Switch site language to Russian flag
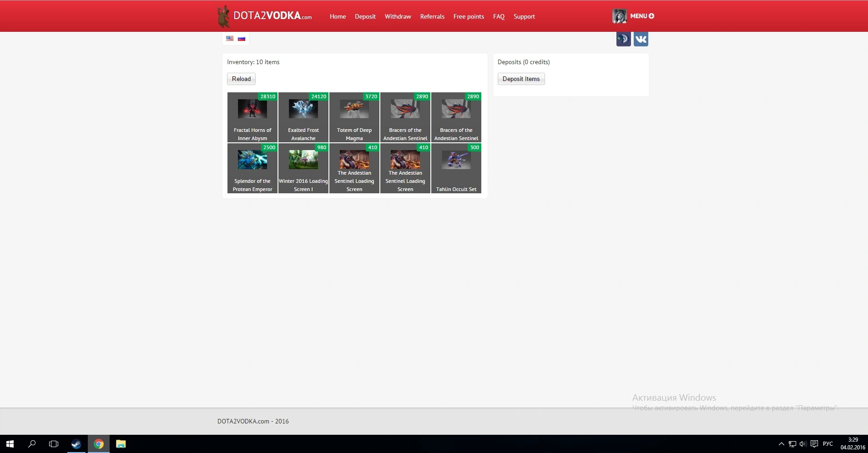Image resolution: width=868 pixels, height=453 pixels. [x=242, y=39]
